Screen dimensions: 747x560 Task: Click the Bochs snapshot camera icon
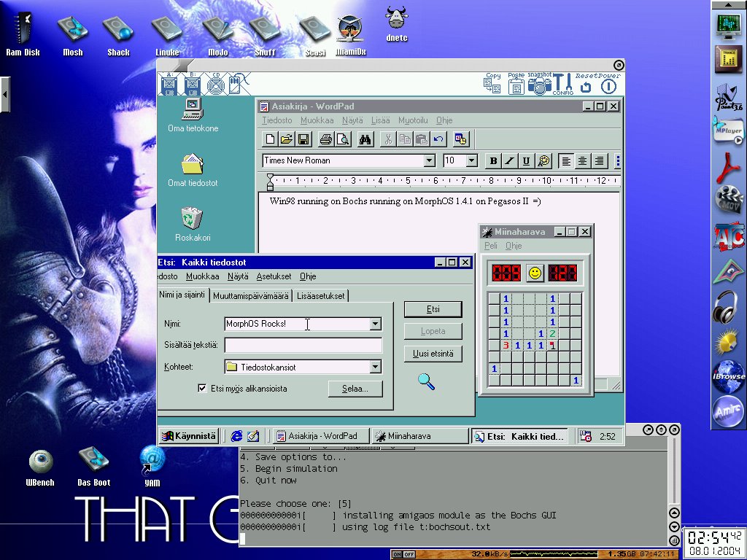click(540, 85)
